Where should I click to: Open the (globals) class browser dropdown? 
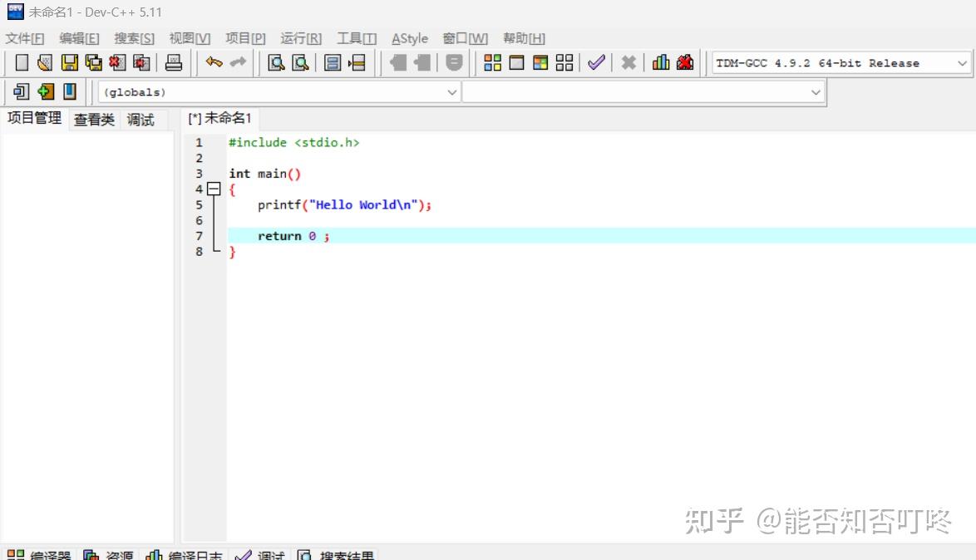451,92
